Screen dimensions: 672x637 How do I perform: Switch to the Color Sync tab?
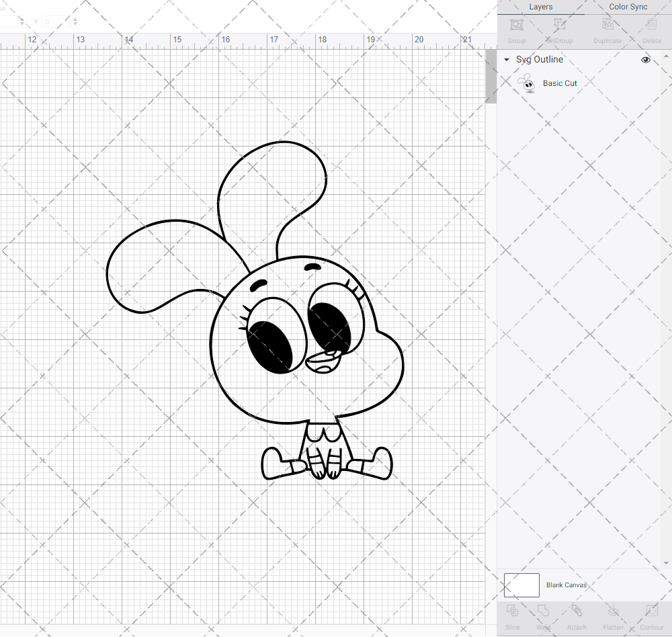[x=628, y=6]
